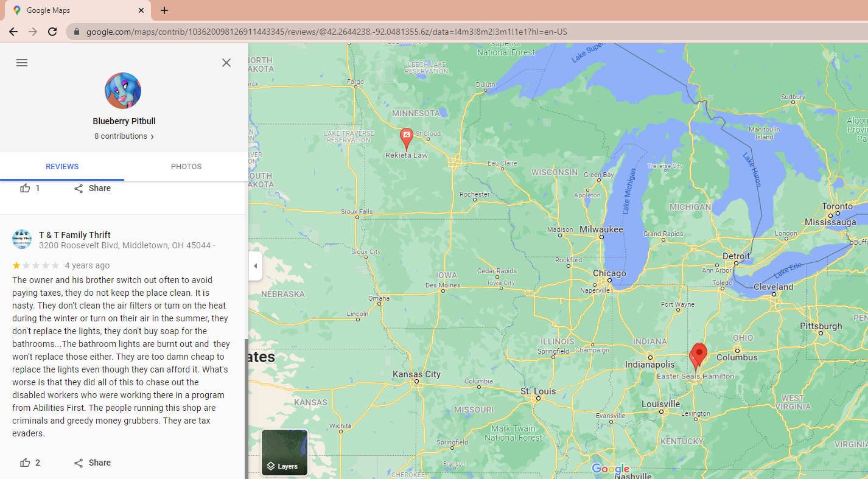The width and height of the screenshot is (868, 479).
Task: Close the Google Maps browser tab
Action: pyautogui.click(x=141, y=10)
